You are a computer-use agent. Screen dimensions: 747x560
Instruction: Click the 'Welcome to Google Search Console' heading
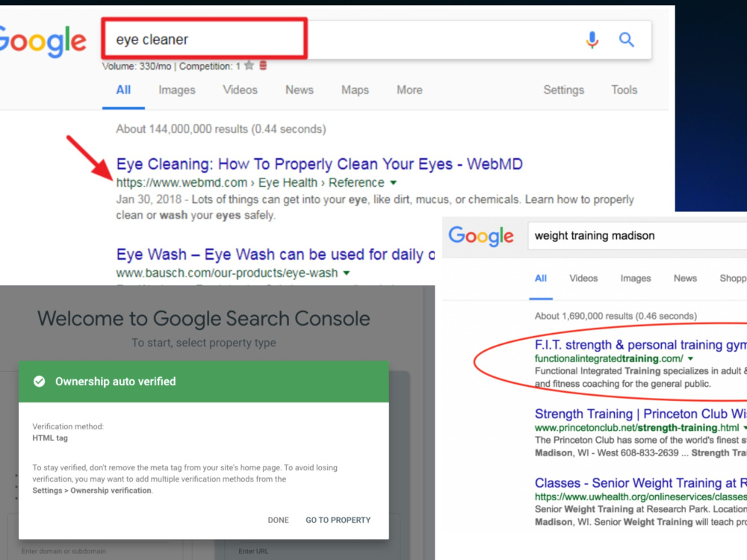[x=204, y=319]
